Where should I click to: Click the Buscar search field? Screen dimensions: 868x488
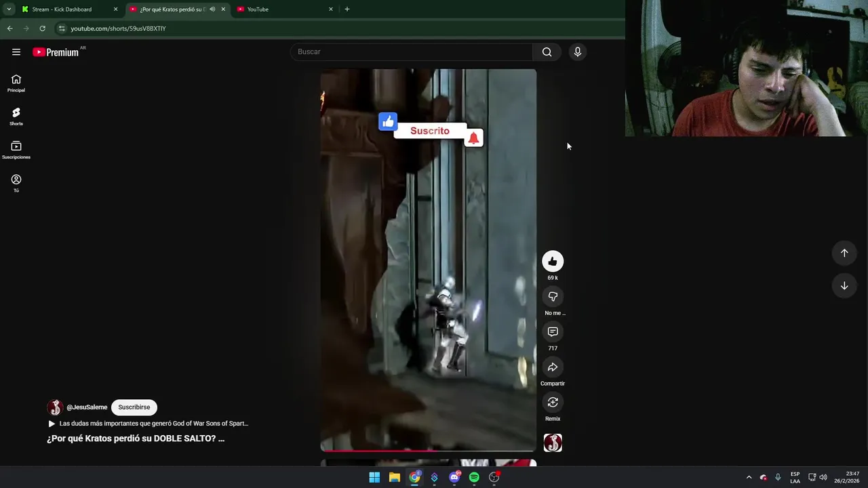411,52
